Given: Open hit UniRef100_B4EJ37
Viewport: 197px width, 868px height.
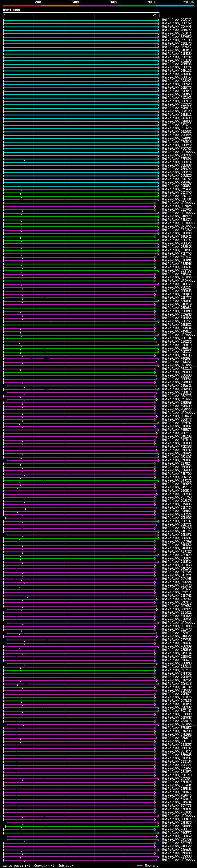Looking at the screenshot, I should point(177,274).
